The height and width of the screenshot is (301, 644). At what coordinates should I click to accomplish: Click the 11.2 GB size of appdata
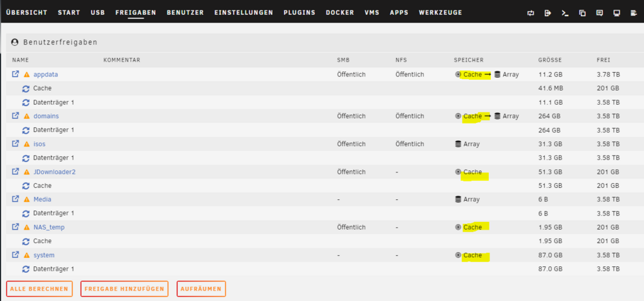click(549, 75)
